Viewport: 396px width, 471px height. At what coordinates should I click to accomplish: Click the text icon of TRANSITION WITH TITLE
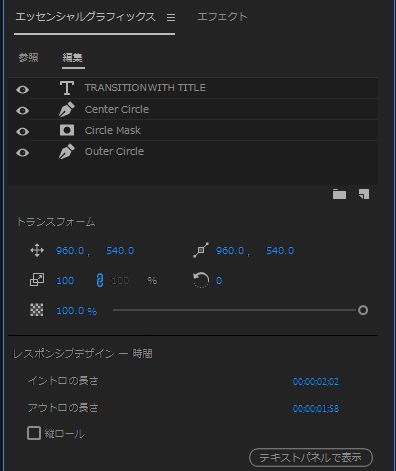click(x=67, y=88)
